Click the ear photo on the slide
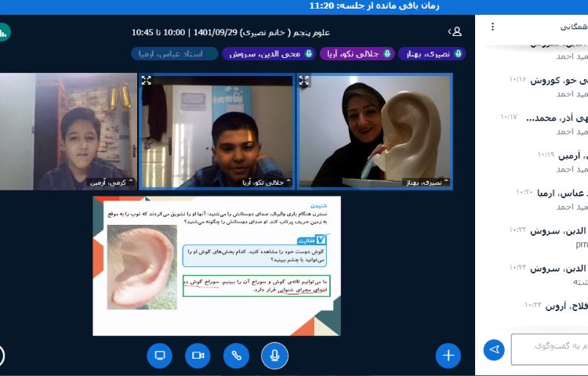Screen dimensions: 588x376 coord(142,267)
